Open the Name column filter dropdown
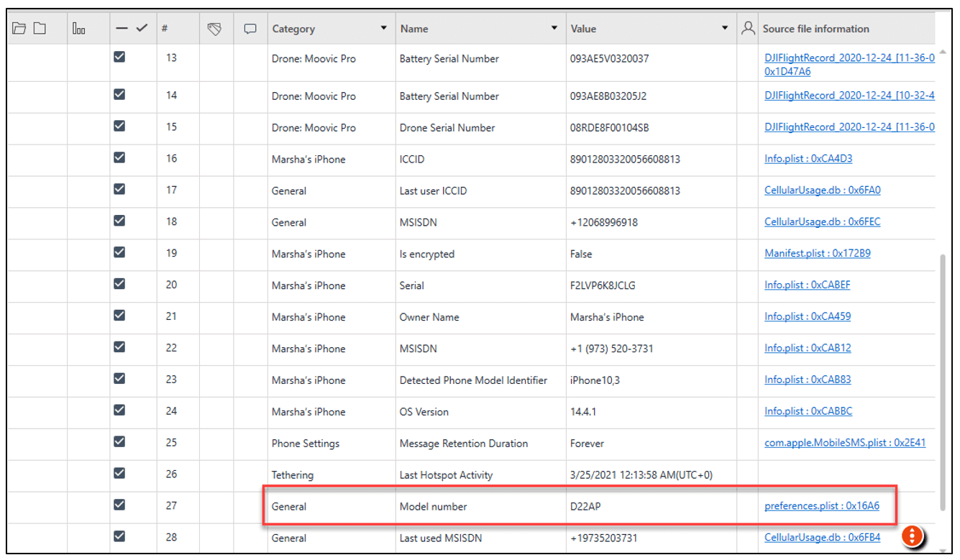Viewport: 960px width, 560px height. (554, 29)
